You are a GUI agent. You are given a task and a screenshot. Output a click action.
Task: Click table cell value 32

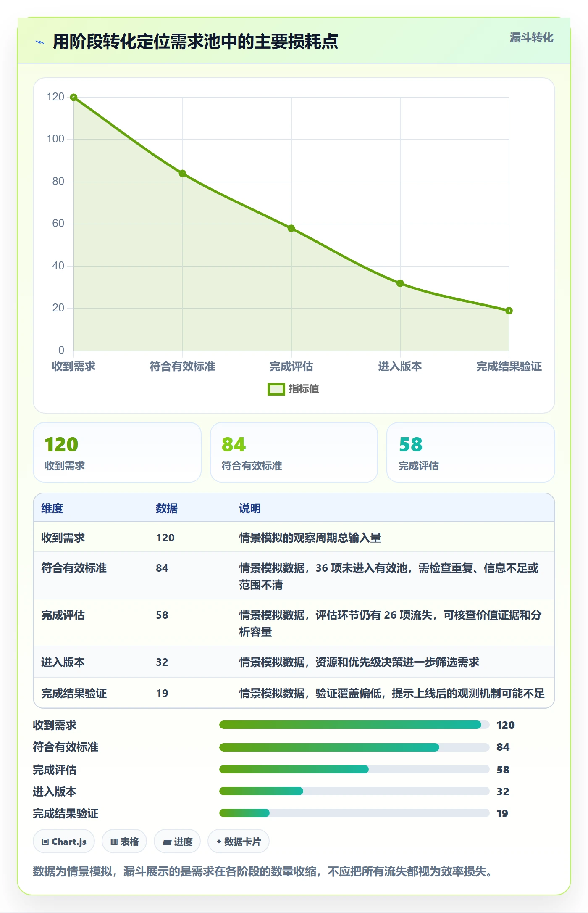pyautogui.click(x=162, y=662)
